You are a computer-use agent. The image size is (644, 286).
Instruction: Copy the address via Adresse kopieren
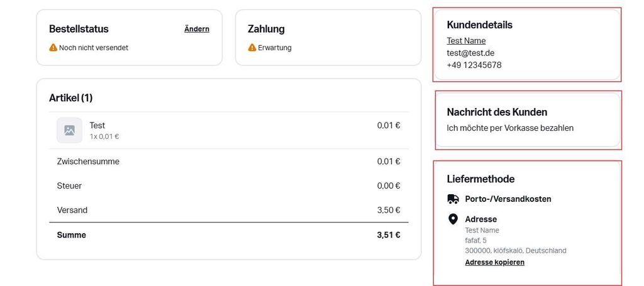494,262
